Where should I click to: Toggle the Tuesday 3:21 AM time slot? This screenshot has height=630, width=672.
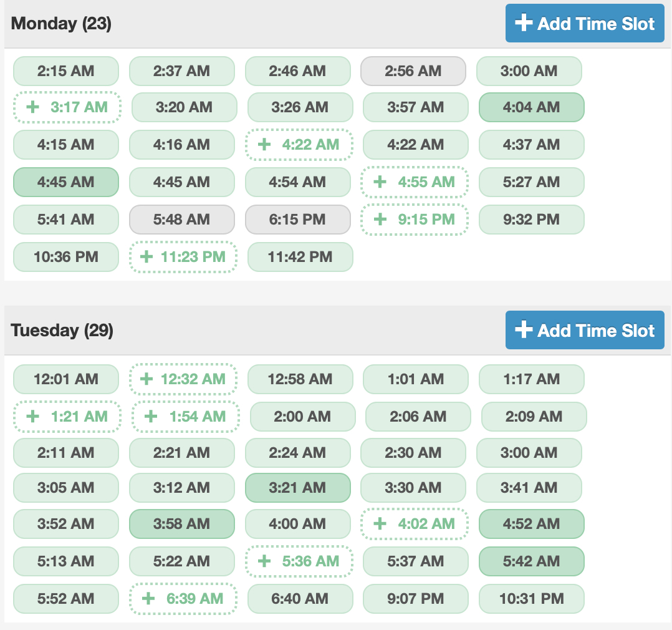297,488
